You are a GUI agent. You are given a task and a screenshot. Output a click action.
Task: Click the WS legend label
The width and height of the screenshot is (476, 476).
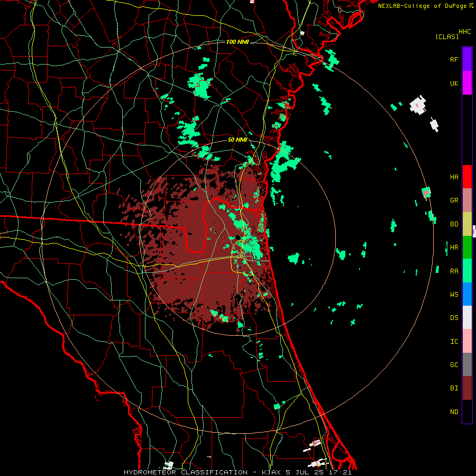[x=454, y=294]
